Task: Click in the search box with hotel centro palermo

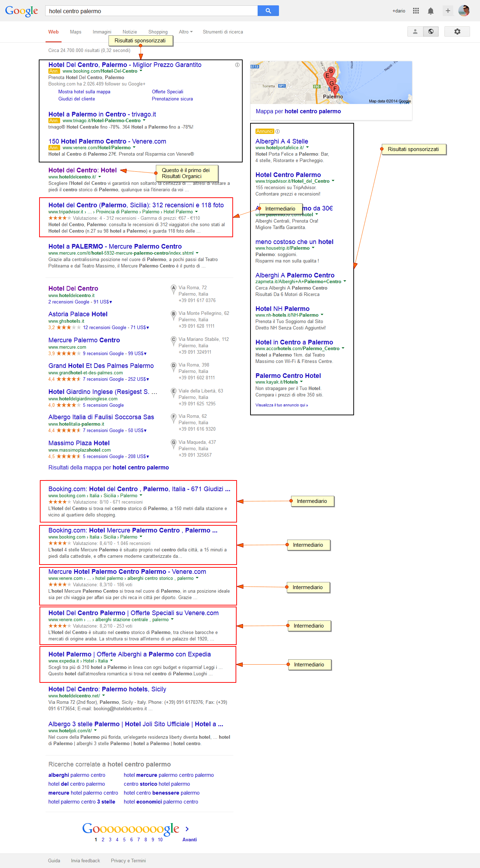Action: coord(151,11)
